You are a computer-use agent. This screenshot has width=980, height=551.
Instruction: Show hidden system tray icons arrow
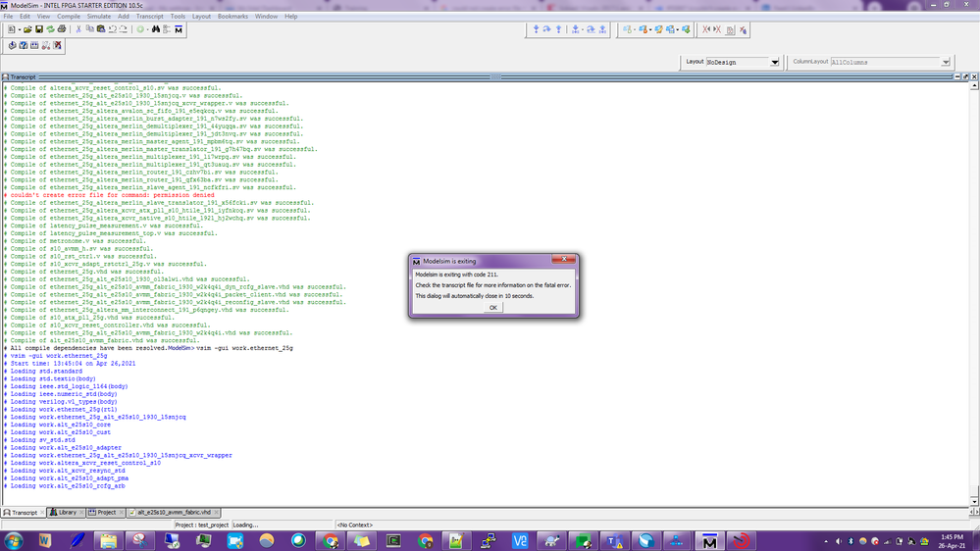826,541
